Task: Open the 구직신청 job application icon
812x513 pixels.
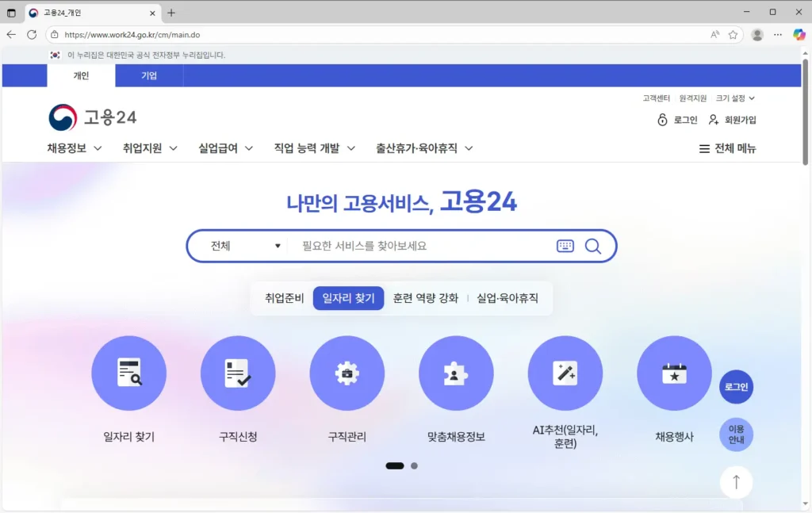Action: tap(238, 373)
